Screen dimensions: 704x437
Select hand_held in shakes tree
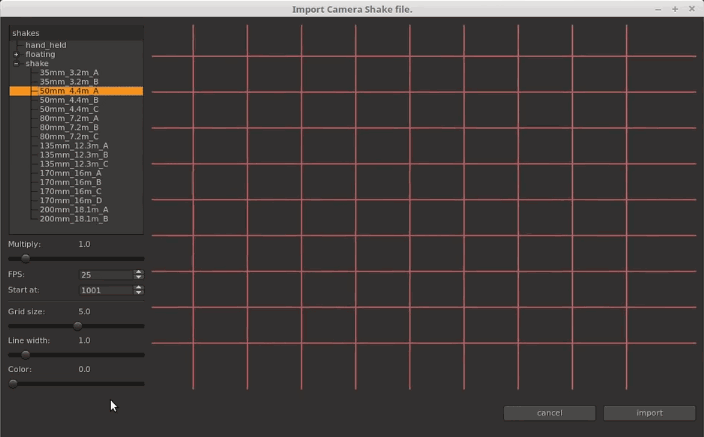pyautogui.click(x=45, y=45)
